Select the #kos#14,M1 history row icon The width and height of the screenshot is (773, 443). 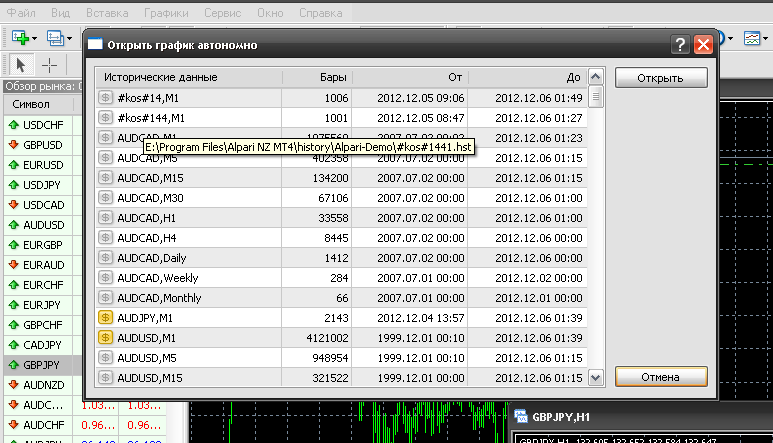[x=105, y=98]
